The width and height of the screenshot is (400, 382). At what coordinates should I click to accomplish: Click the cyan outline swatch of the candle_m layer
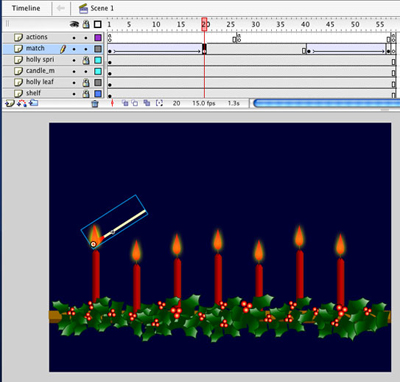[x=98, y=71]
